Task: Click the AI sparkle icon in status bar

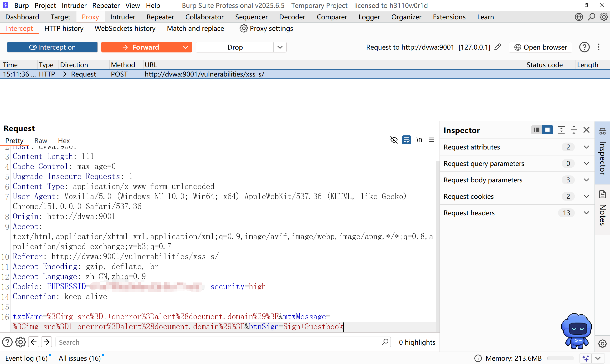Action: [x=586, y=358]
